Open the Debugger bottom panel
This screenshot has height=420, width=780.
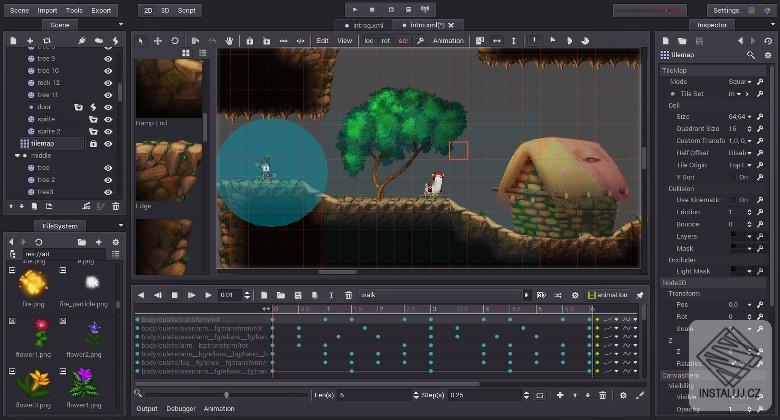(x=181, y=409)
